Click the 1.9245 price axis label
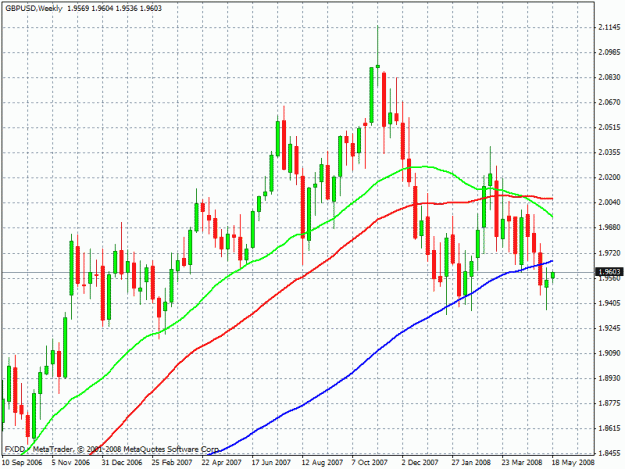Image resolution: width=625 pixels, height=469 pixels. [609, 328]
